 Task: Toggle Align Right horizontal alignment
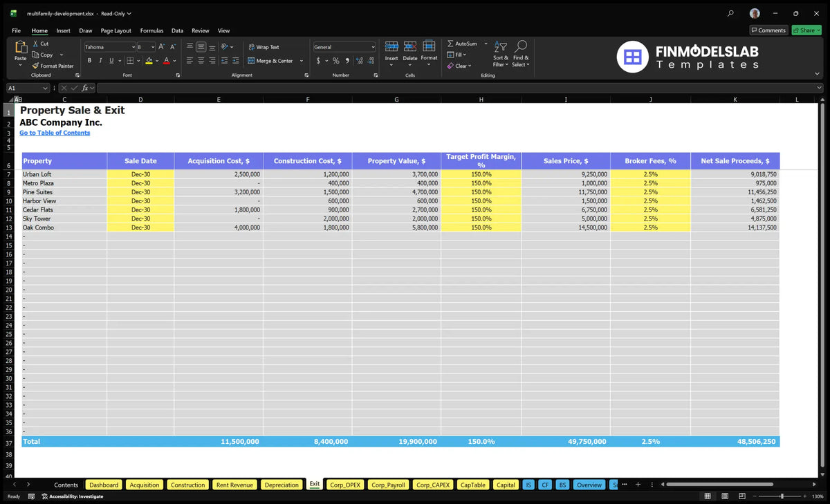click(212, 61)
